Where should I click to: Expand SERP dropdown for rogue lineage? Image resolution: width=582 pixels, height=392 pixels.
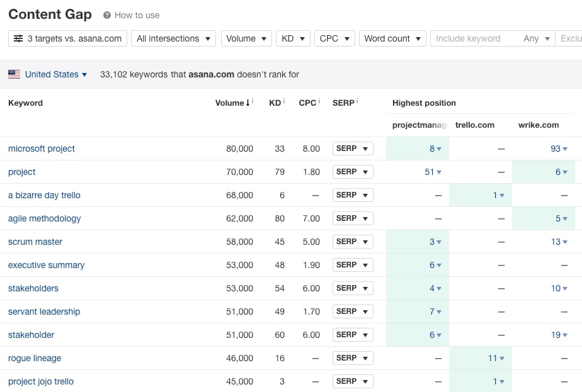pyautogui.click(x=353, y=358)
